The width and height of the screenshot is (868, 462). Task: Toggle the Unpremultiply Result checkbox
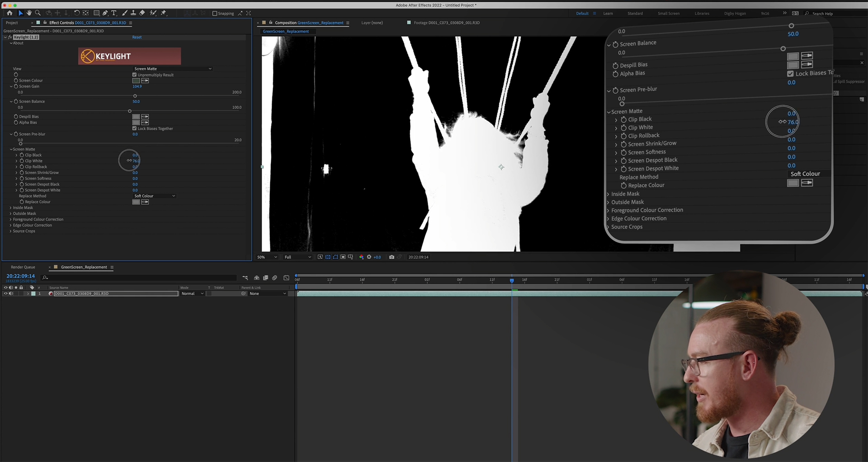coord(134,75)
